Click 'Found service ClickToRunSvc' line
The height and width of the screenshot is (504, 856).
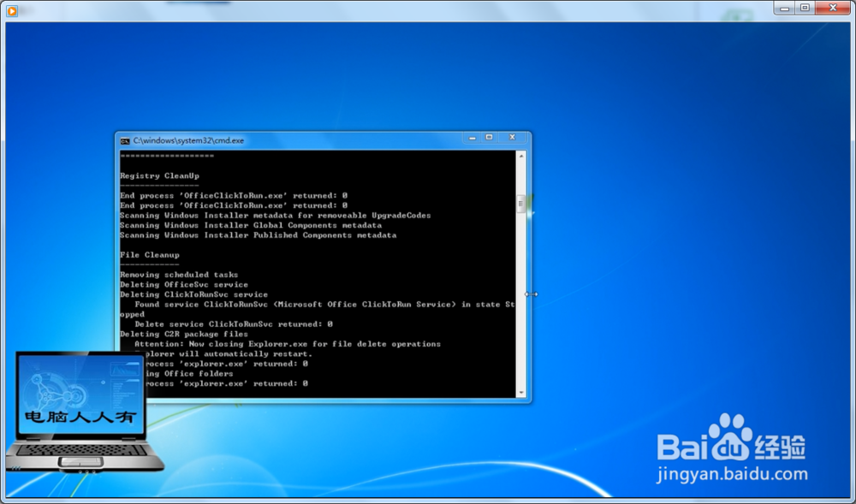coord(324,305)
